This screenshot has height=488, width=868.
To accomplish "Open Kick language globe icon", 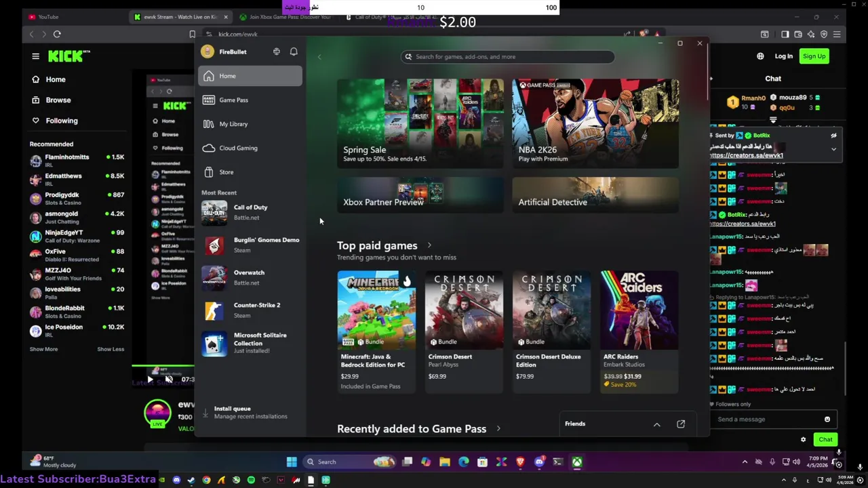I will pos(760,56).
